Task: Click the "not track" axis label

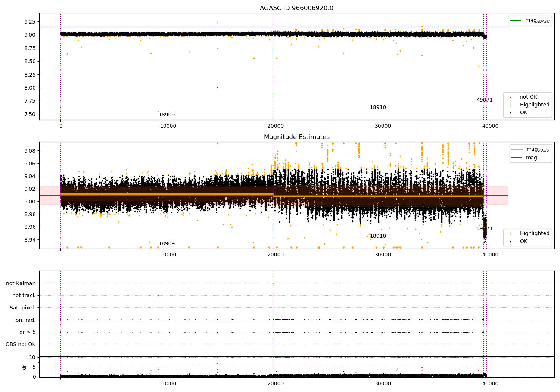Action: (24, 295)
